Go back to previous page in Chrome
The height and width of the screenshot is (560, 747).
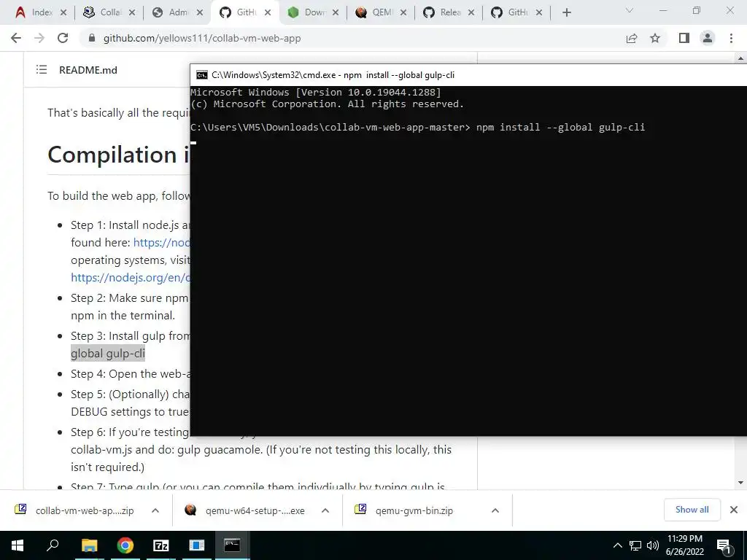pyautogui.click(x=16, y=38)
